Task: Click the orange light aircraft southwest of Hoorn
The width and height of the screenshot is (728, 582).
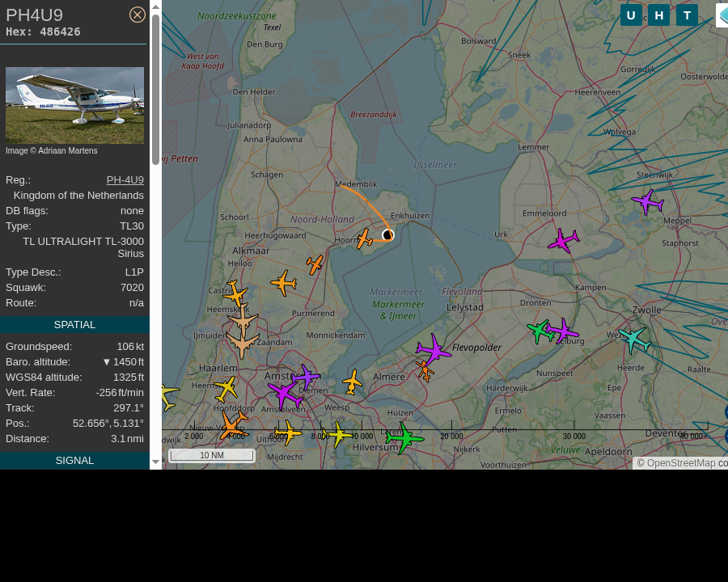Action: click(315, 264)
